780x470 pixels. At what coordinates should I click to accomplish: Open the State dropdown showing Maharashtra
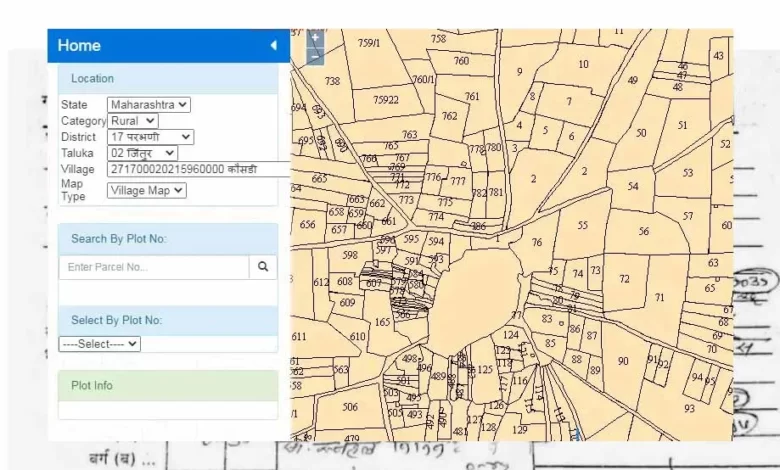point(149,104)
